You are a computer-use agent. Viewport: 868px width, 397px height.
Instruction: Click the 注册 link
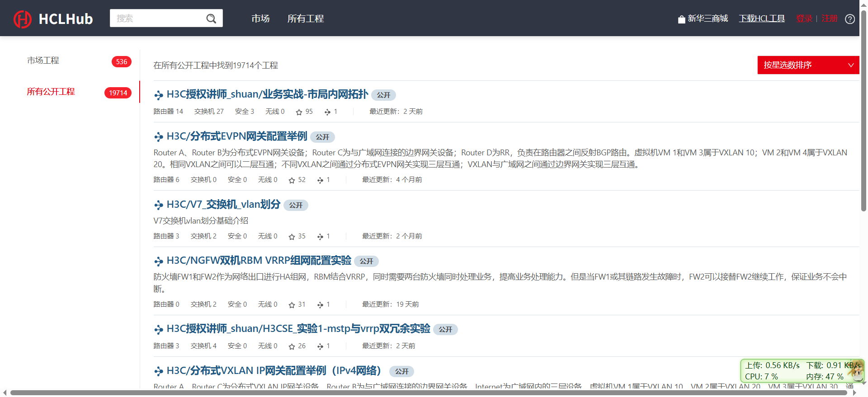click(830, 19)
